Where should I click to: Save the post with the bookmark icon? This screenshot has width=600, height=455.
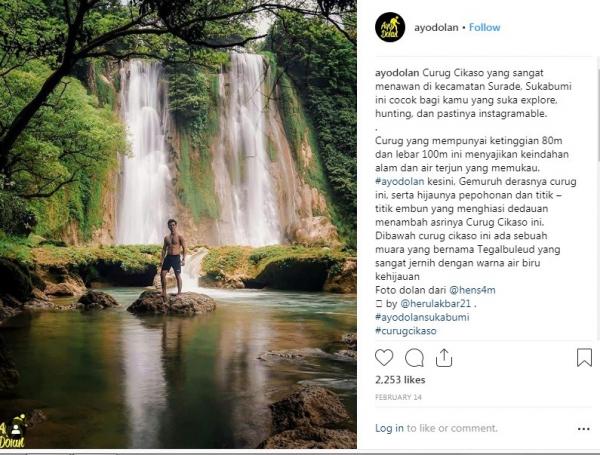(x=584, y=357)
